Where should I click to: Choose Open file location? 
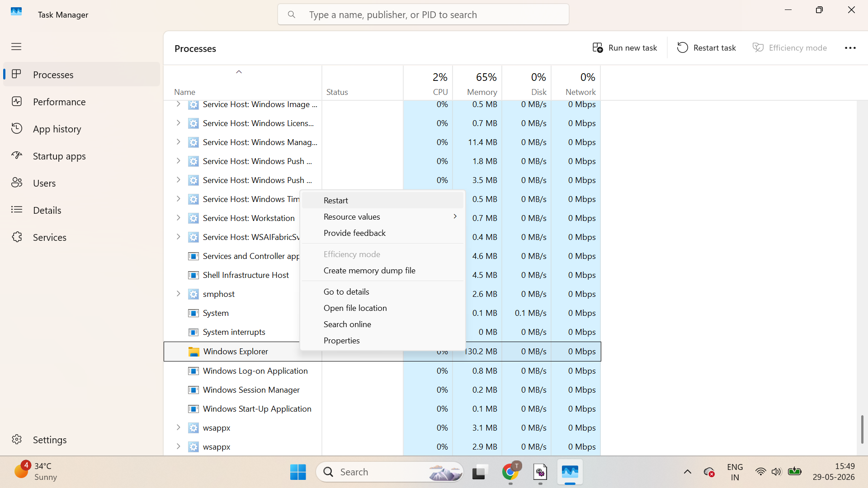(x=382, y=308)
